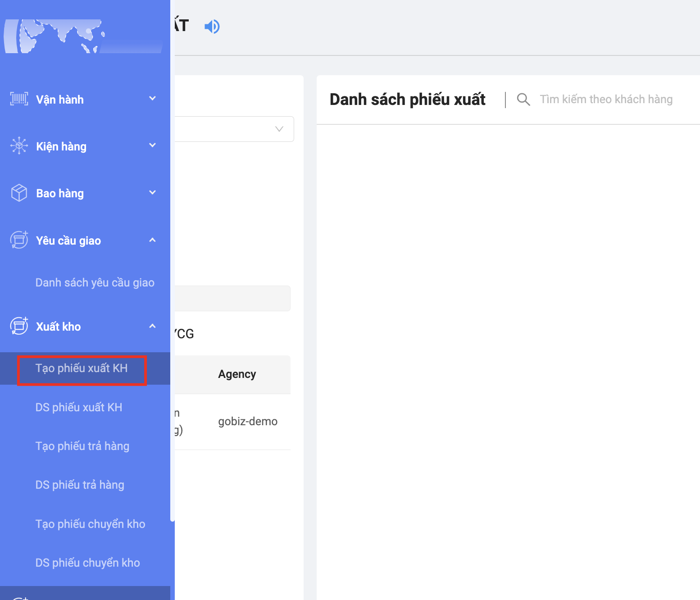
Task: Click the speaker sound icon in header
Action: 212,27
